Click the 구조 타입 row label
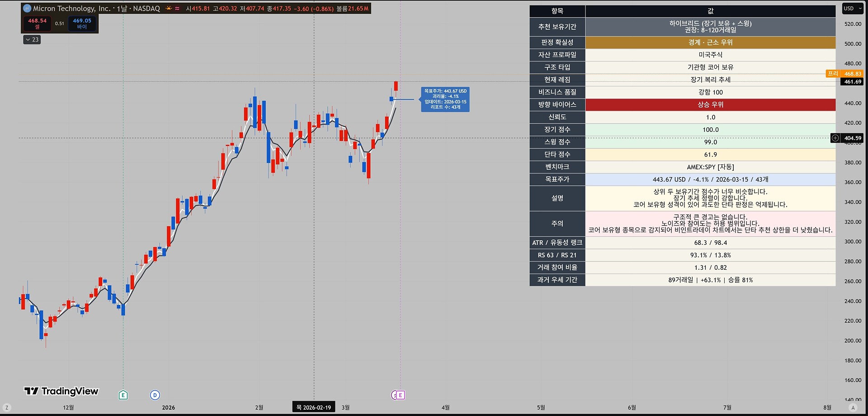868x416 pixels. (557, 67)
